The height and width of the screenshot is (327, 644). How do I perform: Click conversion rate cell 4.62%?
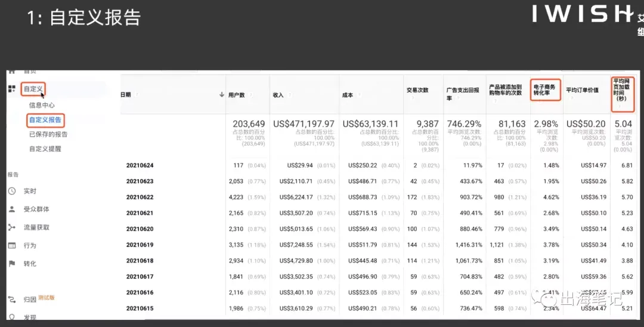[x=551, y=197]
